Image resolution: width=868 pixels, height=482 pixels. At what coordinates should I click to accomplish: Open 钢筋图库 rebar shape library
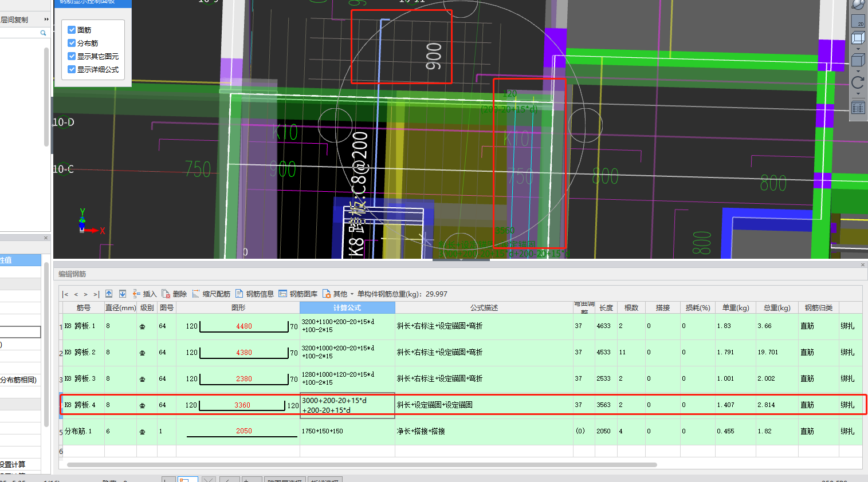pyautogui.click(x=298, y=294)
